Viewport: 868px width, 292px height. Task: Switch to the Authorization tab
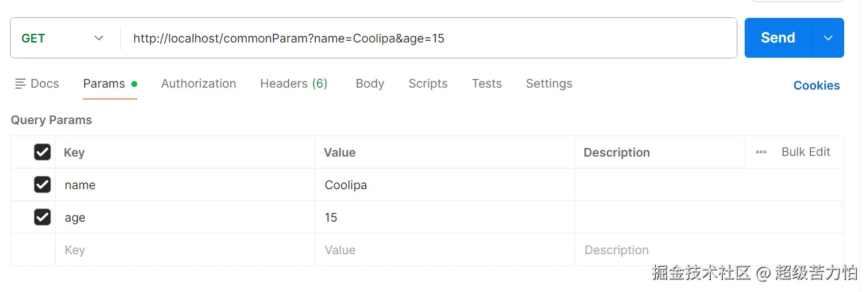coord(198,84)
